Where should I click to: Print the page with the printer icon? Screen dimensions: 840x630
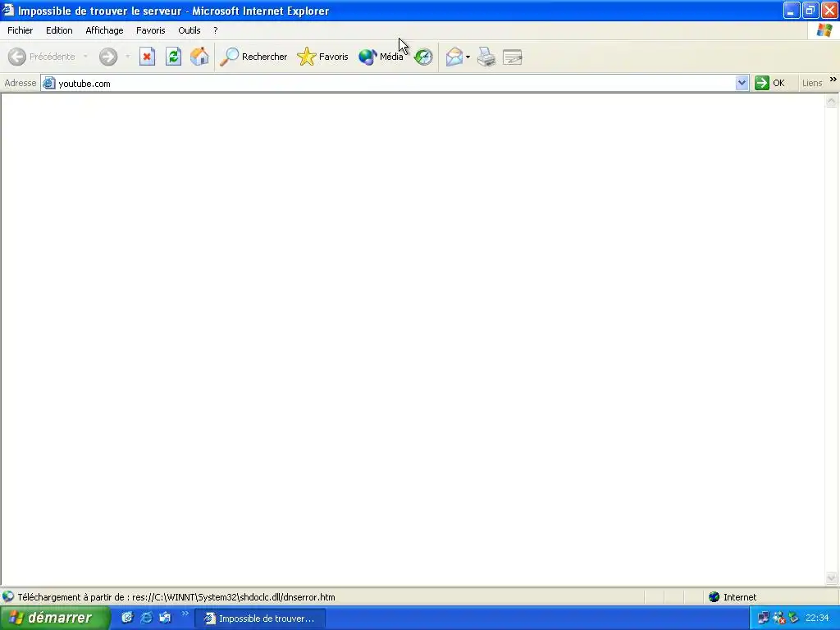click(x=486, y=57)
